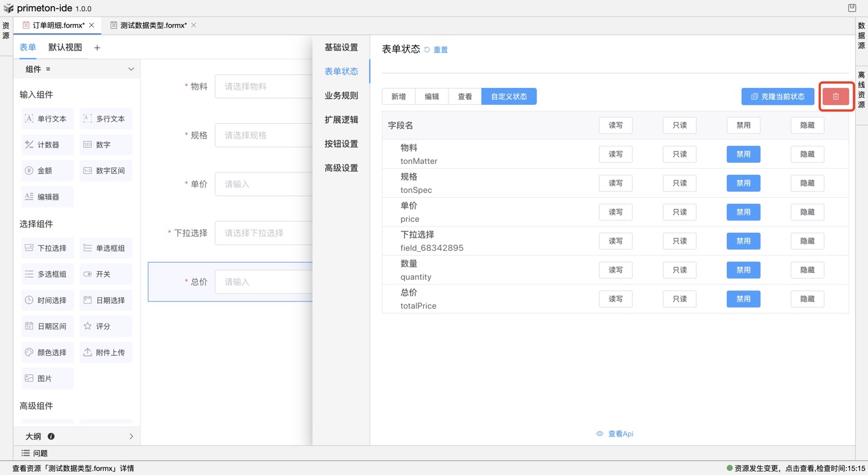
Task: Choose the 附件上传 upload component
Action: tap(105, 352)
